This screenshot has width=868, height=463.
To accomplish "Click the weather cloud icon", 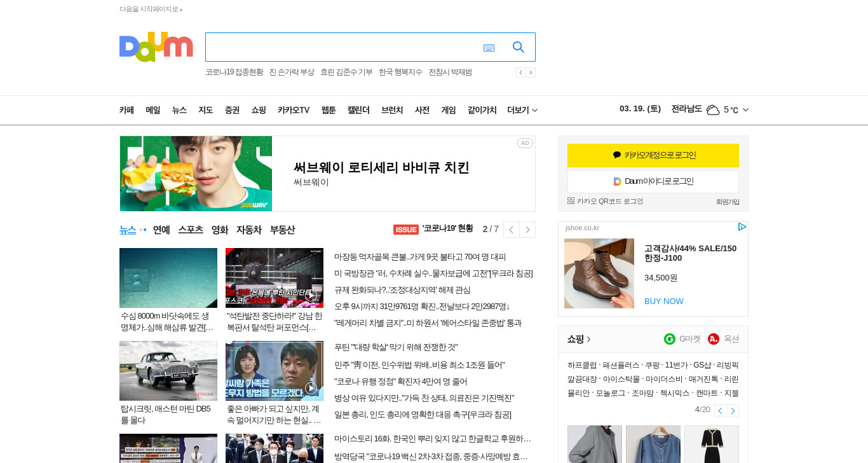I will [x=712, y=110].
